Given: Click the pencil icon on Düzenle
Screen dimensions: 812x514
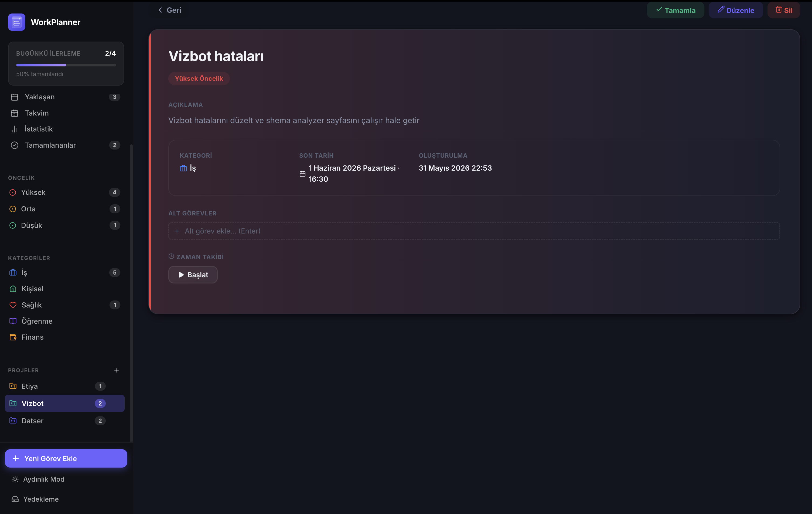Looking at the screenshot, I should 721,9.
